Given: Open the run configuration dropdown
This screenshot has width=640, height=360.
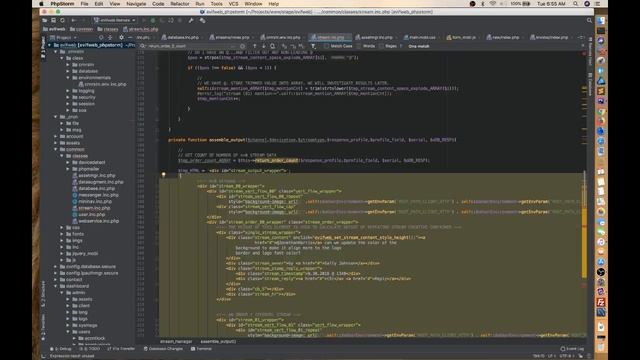Looking at the screenshot, I should click(114, 20).
